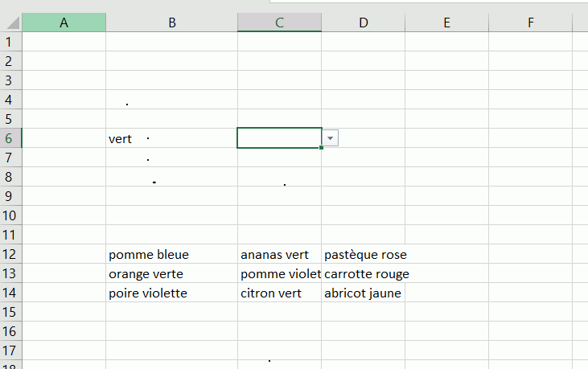Select column B header
Image resolution: width=588 pixels, height=369 pixels.
[x=171, y=23]
